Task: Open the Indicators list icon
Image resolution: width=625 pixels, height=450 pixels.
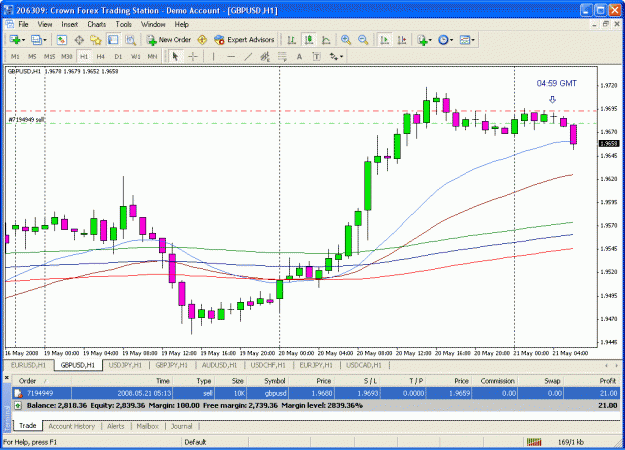Action: (x=422, y=40)
